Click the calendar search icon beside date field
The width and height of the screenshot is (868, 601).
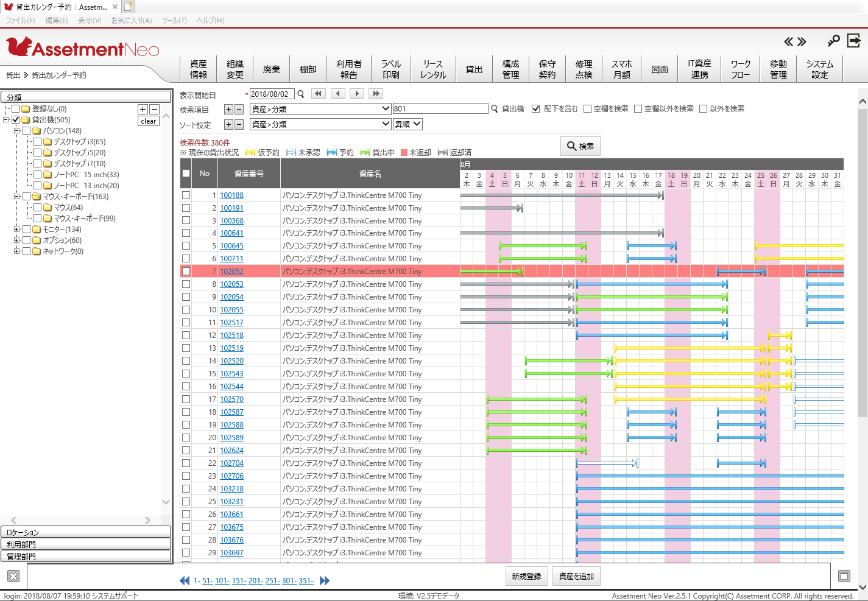click(301, 94)
